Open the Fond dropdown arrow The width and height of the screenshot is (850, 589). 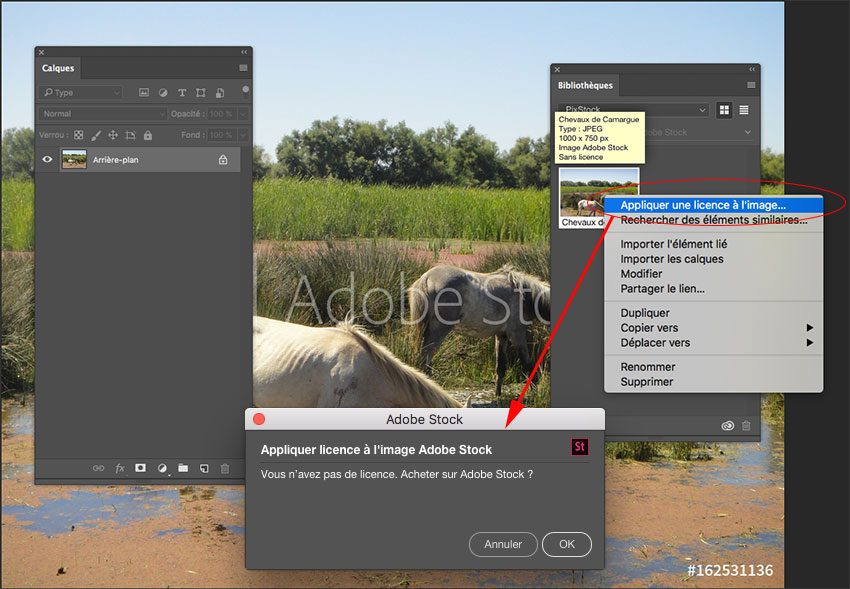243,135
